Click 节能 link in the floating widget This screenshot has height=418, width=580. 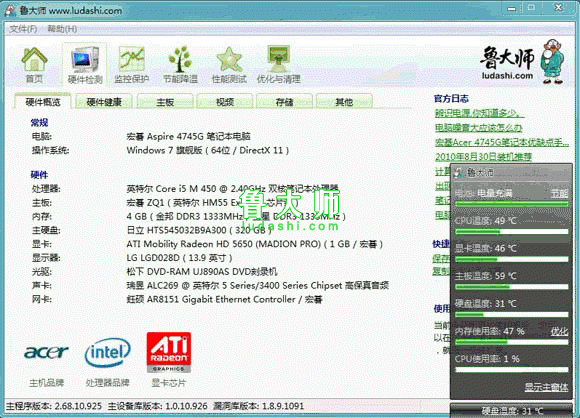559,193
